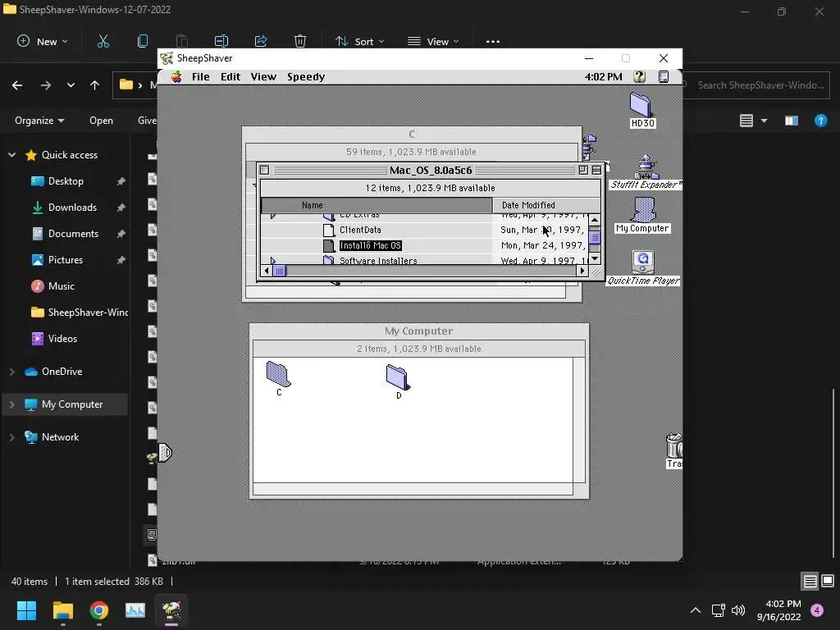This screenshot has width=840, height=630.
Task: Open the File menu in SheepShaver
Action: tap(201, 76)
